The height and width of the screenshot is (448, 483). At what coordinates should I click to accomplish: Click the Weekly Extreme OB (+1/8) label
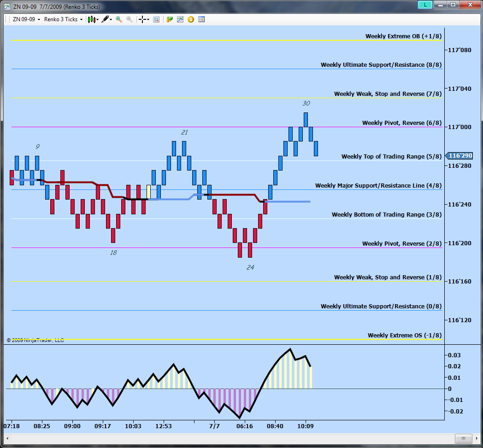tap(403, 36)
